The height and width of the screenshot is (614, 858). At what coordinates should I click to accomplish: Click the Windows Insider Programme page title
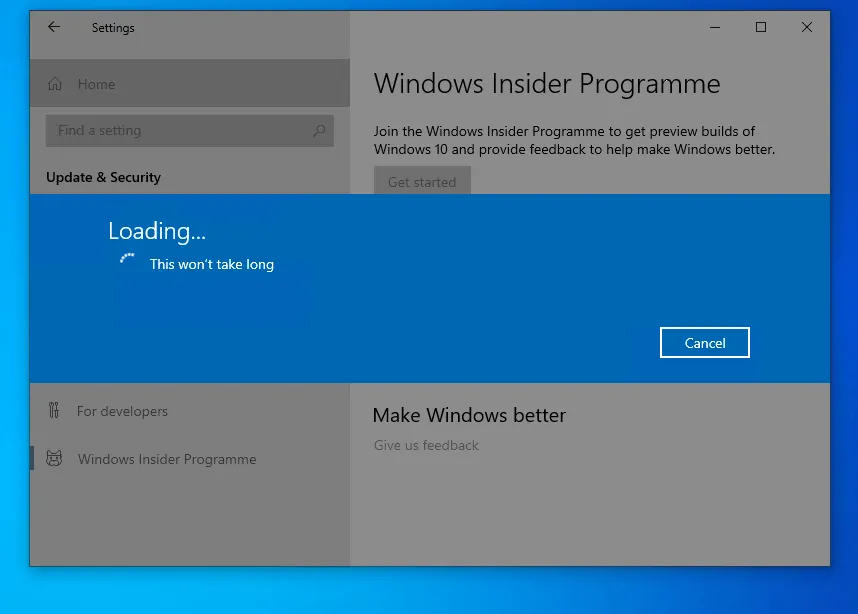pyautogui.click(x=547, y=84)
